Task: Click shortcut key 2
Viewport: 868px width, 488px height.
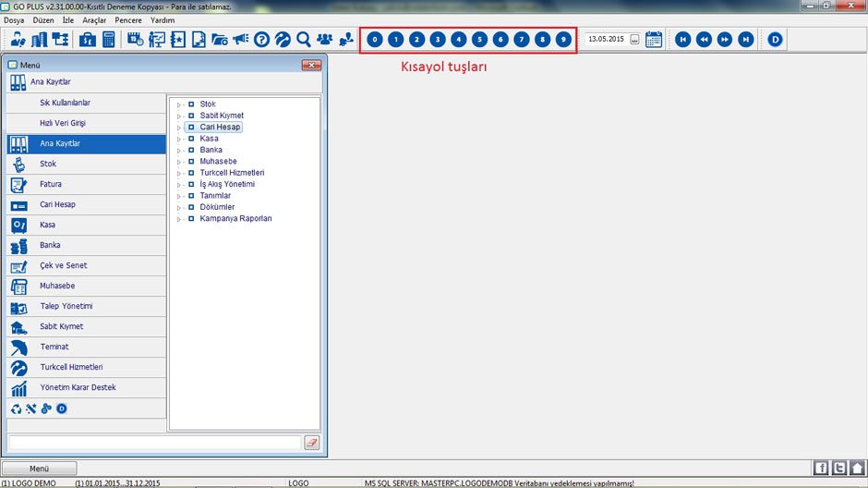Action: (416, 40)
